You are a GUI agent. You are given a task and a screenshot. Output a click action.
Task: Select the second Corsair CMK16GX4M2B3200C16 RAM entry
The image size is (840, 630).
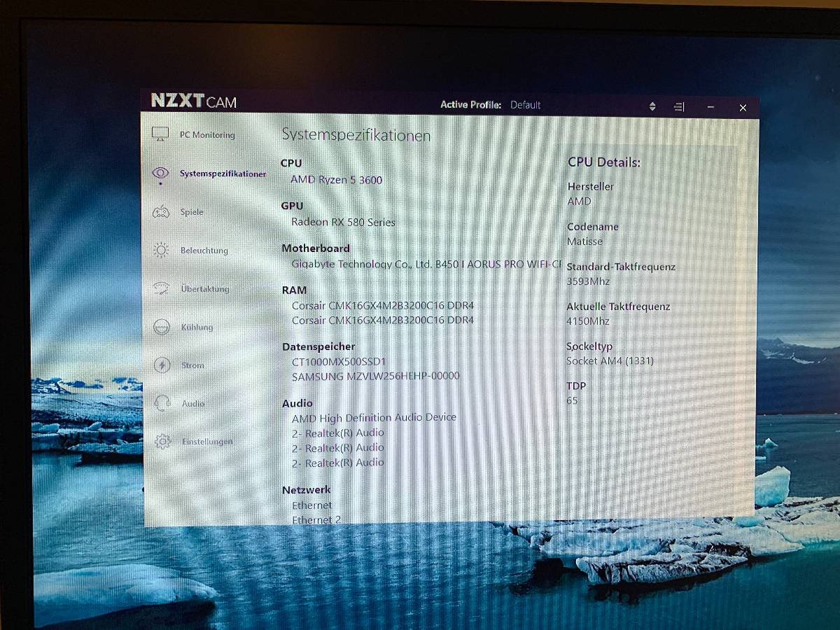click(x=383, y=320)
